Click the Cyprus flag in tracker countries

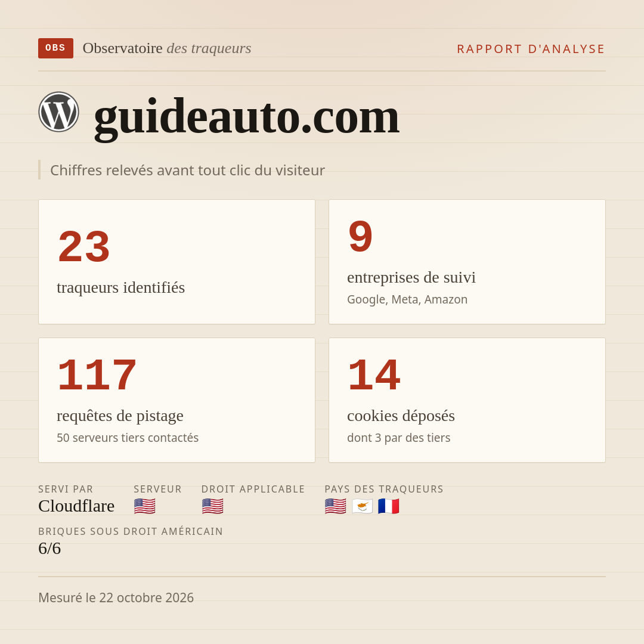point(363,506)
